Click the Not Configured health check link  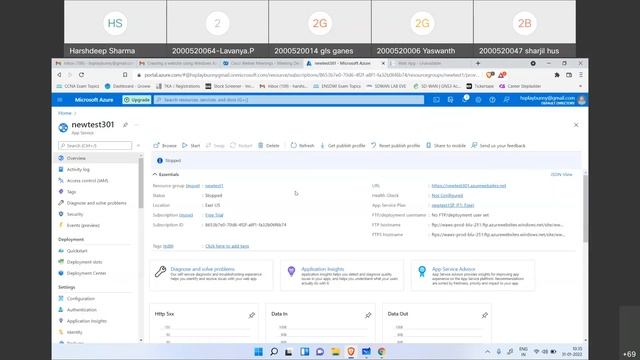click(447, 196)
